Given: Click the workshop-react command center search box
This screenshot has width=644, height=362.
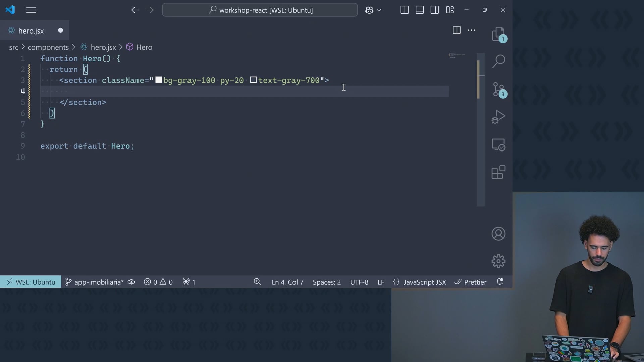Looking at the screenshot, I should click(x=260, y=10).
